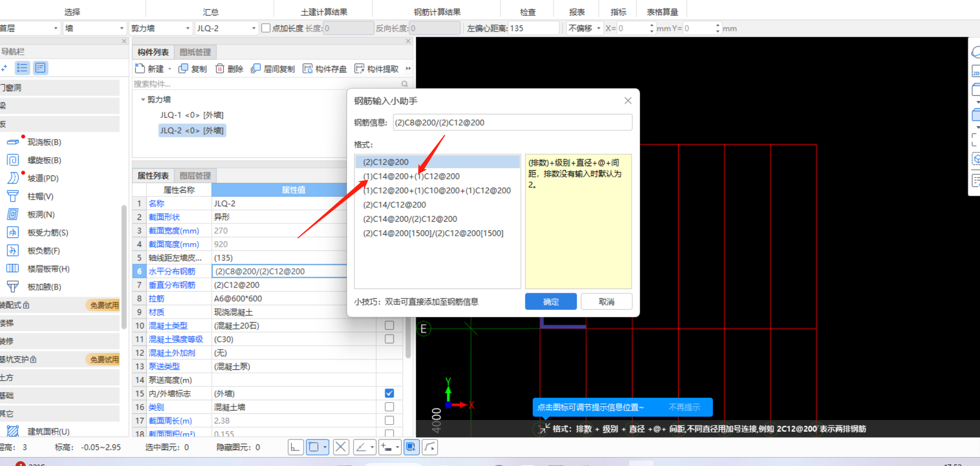
Task: Collapse the 剪力墙 tree node
Action: point(143,99)
